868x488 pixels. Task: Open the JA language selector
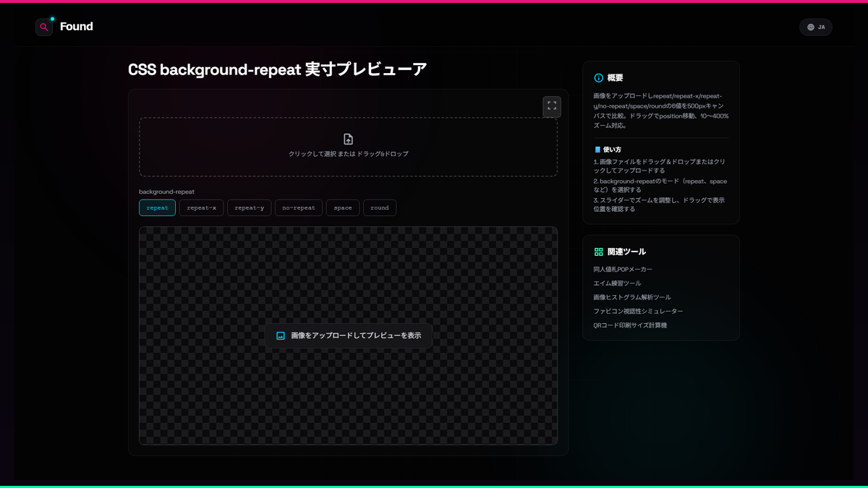tap(816, 27)
